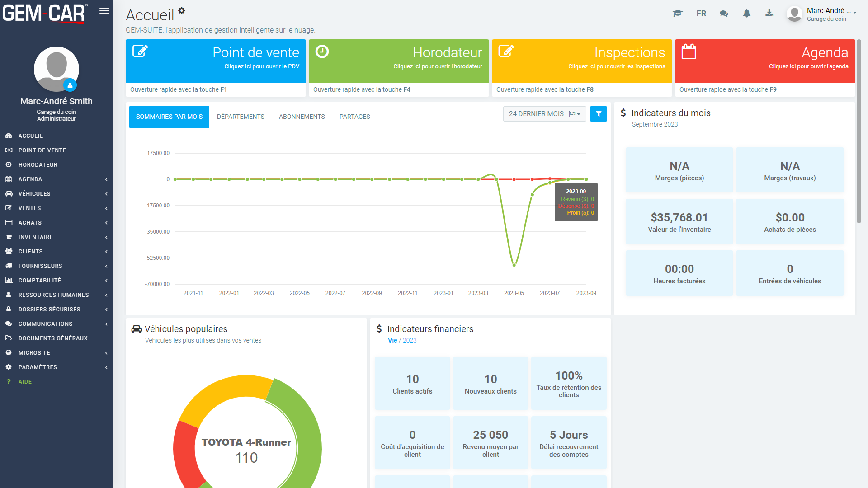
Task: Expand the Clients submenu chevron
Action: [x=106, y=252]
